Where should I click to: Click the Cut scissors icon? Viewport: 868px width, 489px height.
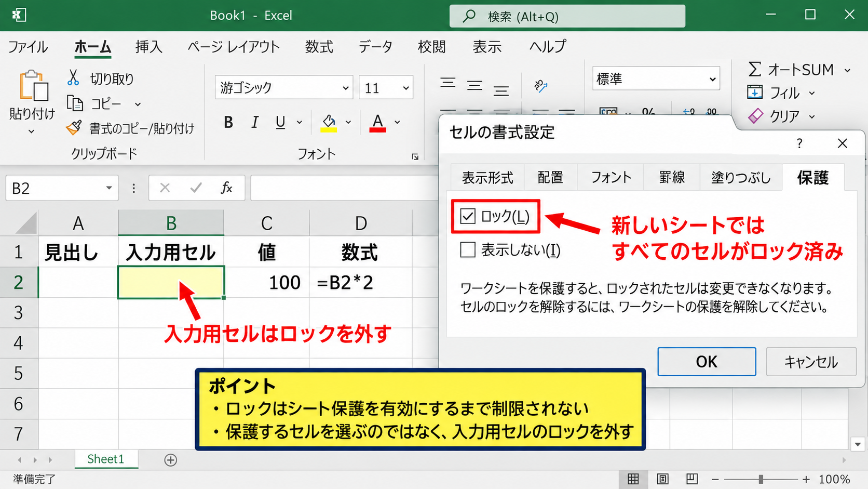click(x=73, y=78)
